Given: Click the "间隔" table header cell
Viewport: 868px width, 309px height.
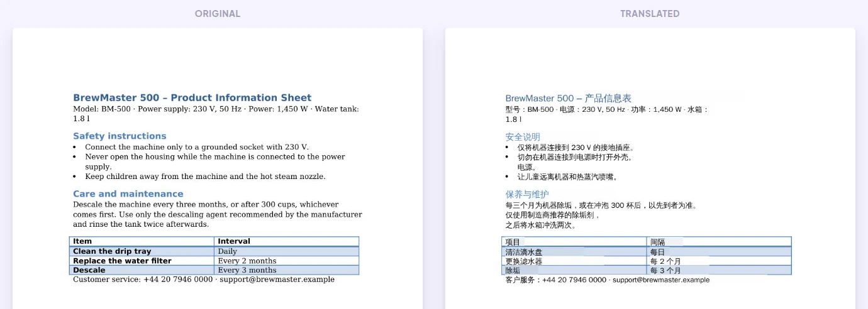Looking at the screenshot, I should coord(720,242).
